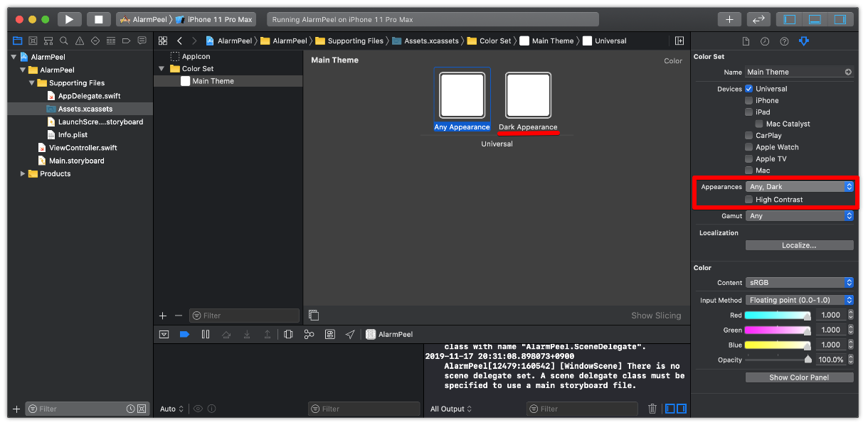Image resolution: width=868 pixels, height=425 pixels.
Task: Clear console with trash icon
Action: 652,409
